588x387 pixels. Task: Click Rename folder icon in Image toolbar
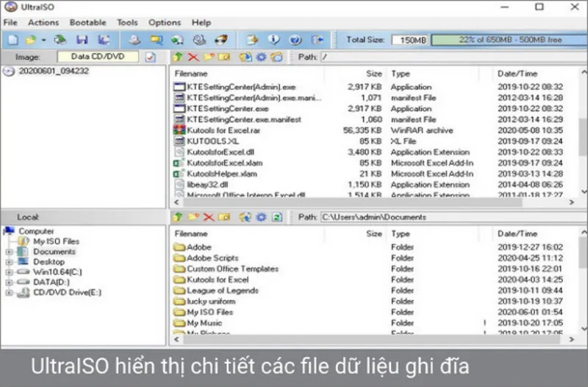[224, 57]
